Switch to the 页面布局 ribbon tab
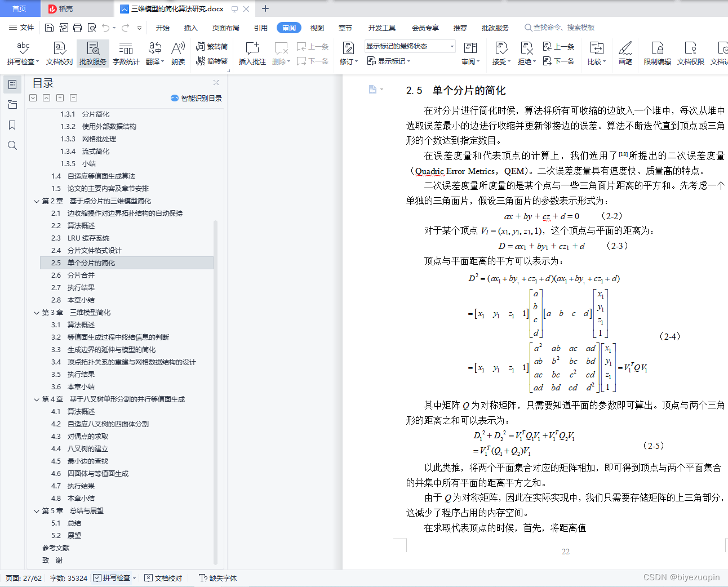This screenshot has width=728, height=587. pos(225,28)
